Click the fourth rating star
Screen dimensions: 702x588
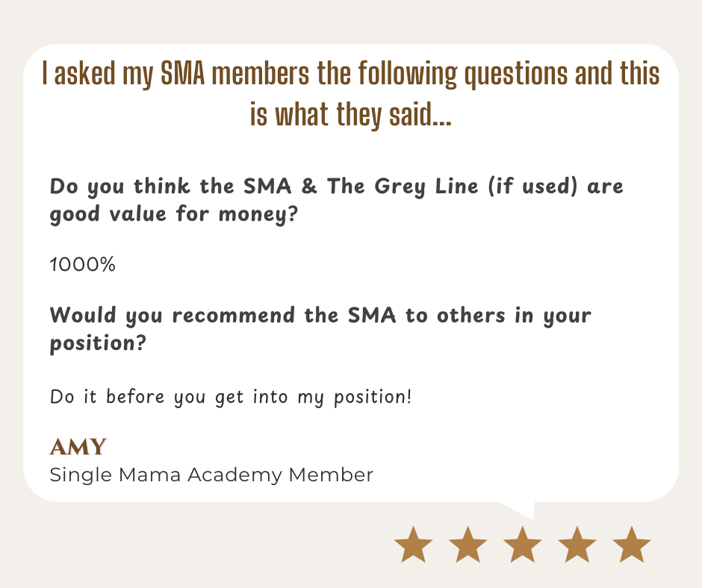577,545
